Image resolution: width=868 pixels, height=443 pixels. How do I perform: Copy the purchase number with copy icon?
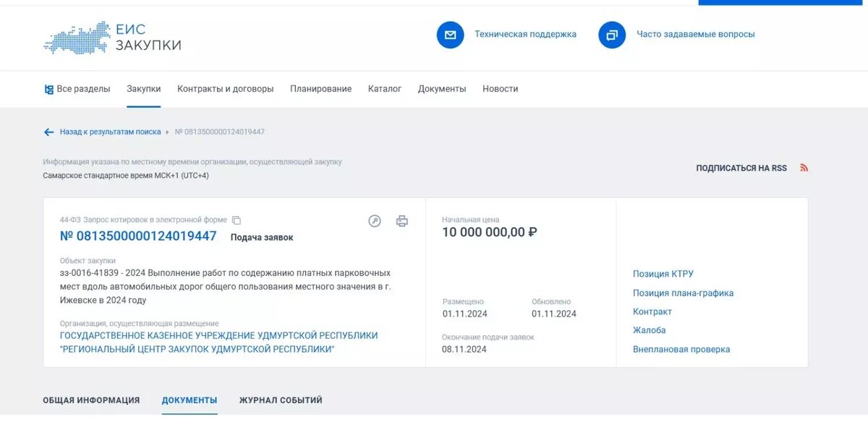236,220
